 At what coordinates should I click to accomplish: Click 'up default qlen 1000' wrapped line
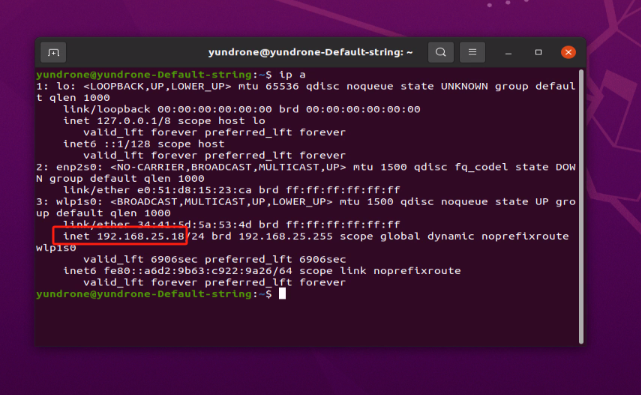click(x=103, y=213)
